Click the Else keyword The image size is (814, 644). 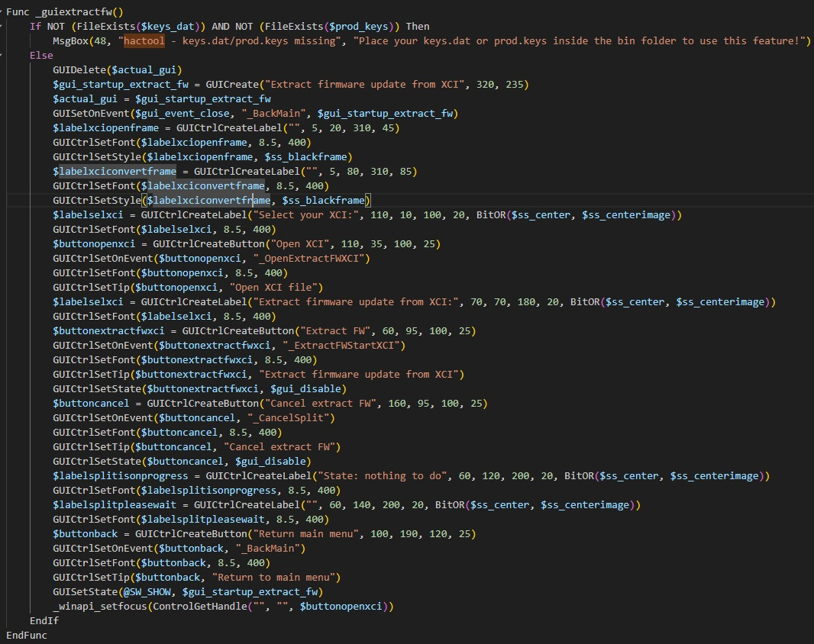(41, 56)
